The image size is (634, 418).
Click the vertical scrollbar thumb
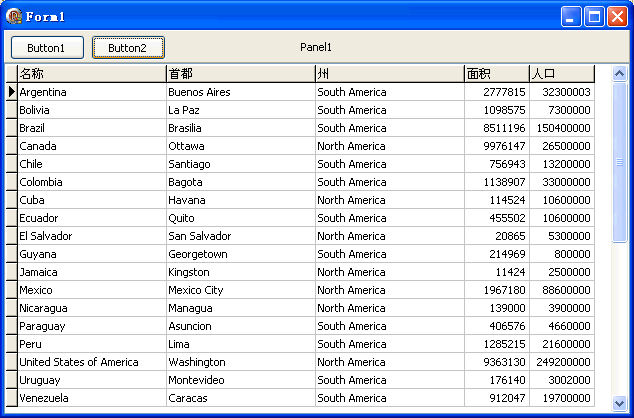click(619, 162)
